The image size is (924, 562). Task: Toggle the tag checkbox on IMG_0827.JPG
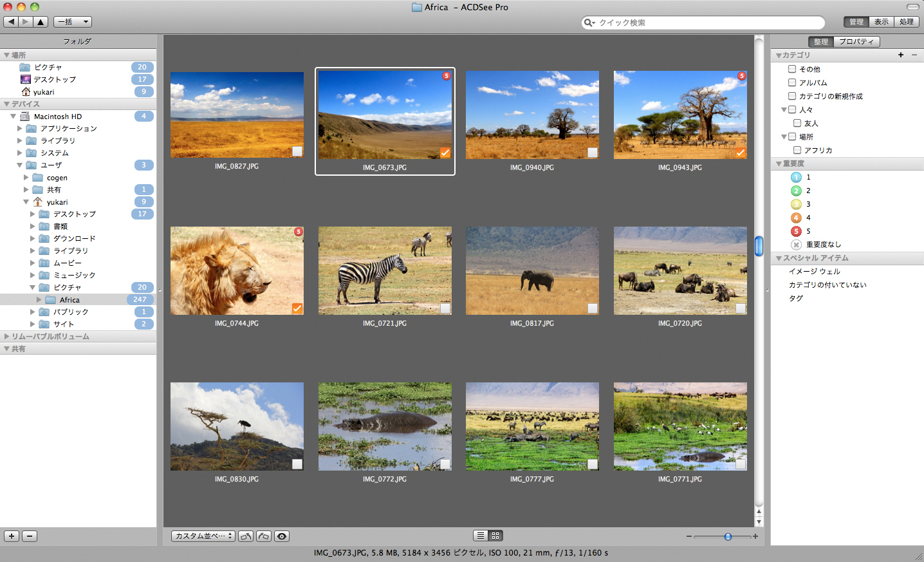[x=297, y=151]
